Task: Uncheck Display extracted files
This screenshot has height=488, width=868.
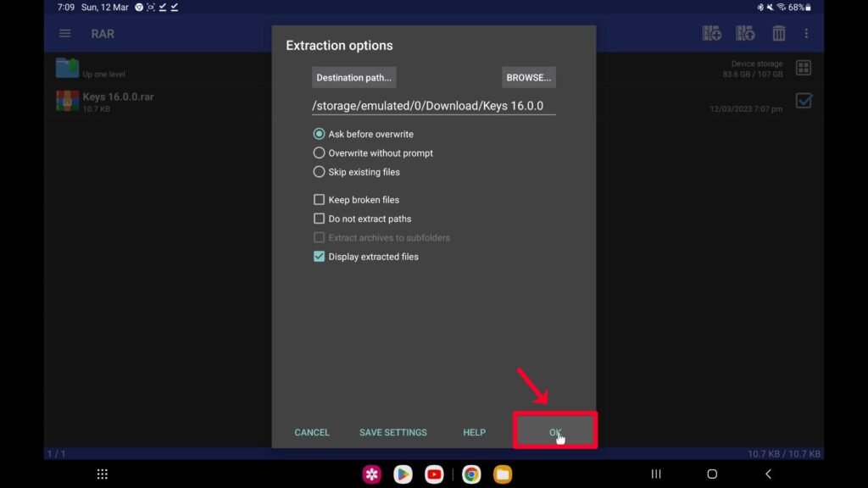Action: (x=320, y=257)
